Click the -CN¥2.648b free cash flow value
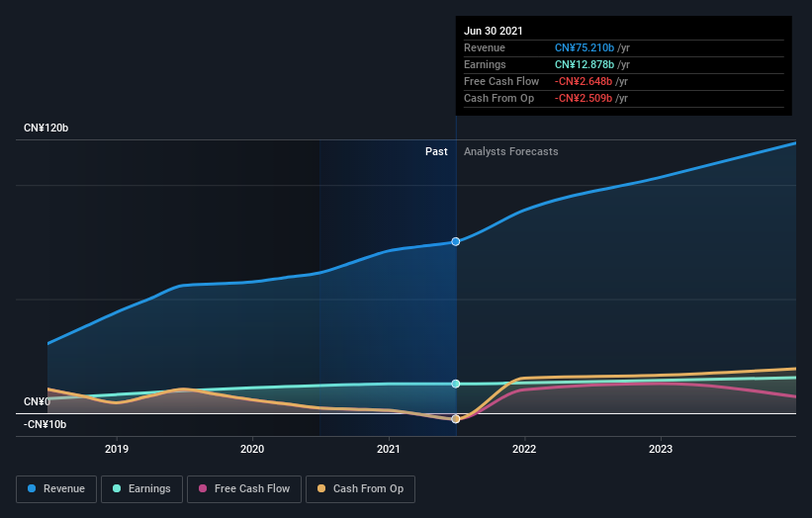The height and width of the screenshot is (518, 812). click(584, 81)
